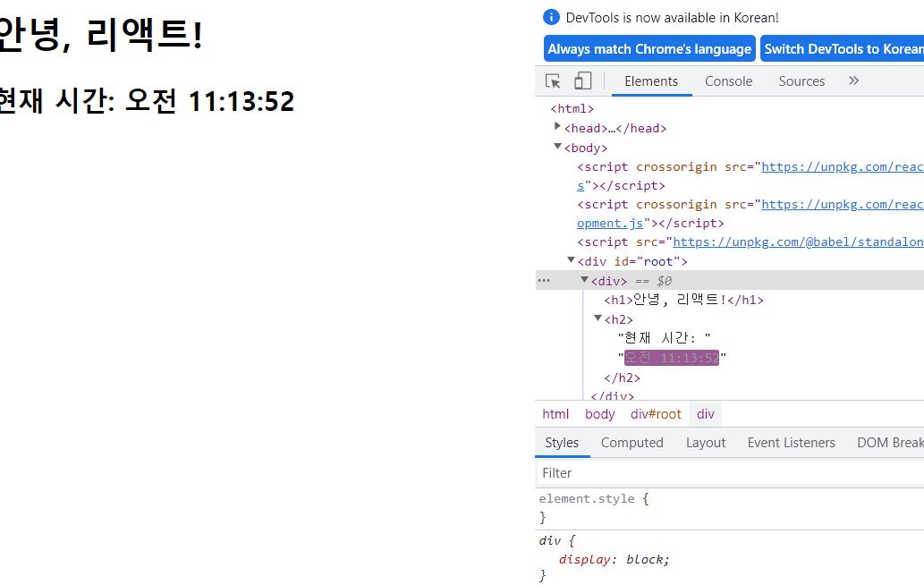Select the <html> tag row

(x=572, y=108)
